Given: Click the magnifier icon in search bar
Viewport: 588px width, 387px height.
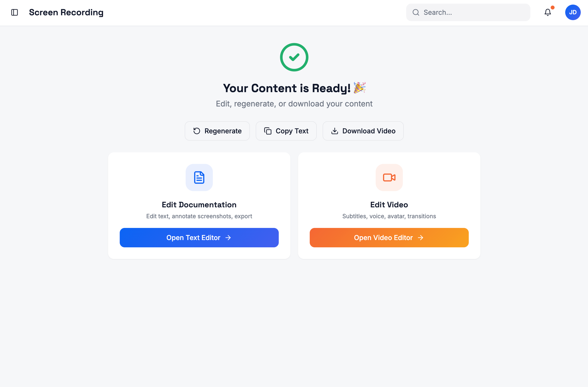Looking at the screenshot, I should tap(416, 12).
